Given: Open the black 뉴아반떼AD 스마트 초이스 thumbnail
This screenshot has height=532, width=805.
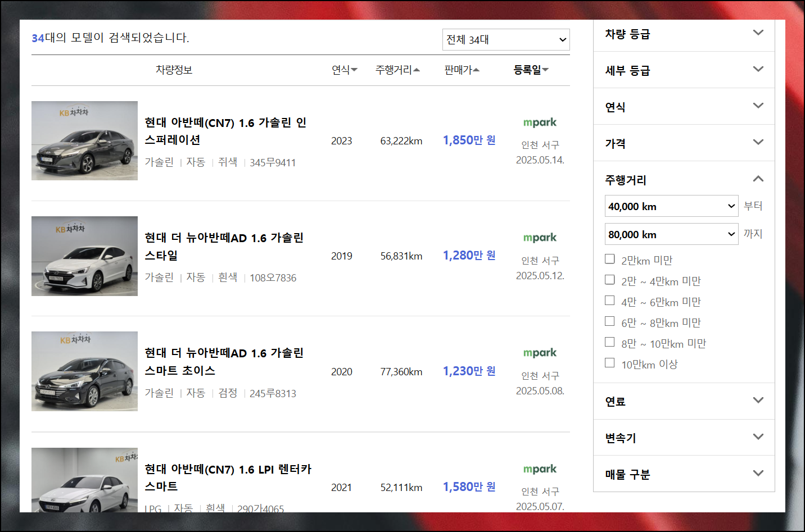Looking at the screenshot, I should point(84,371).
